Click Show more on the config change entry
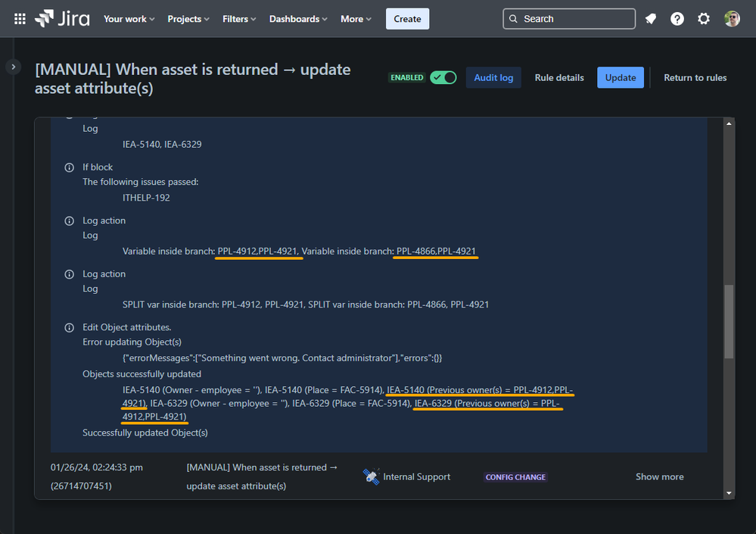Screen dimensions: 756x534 click(x=660, y=476)
